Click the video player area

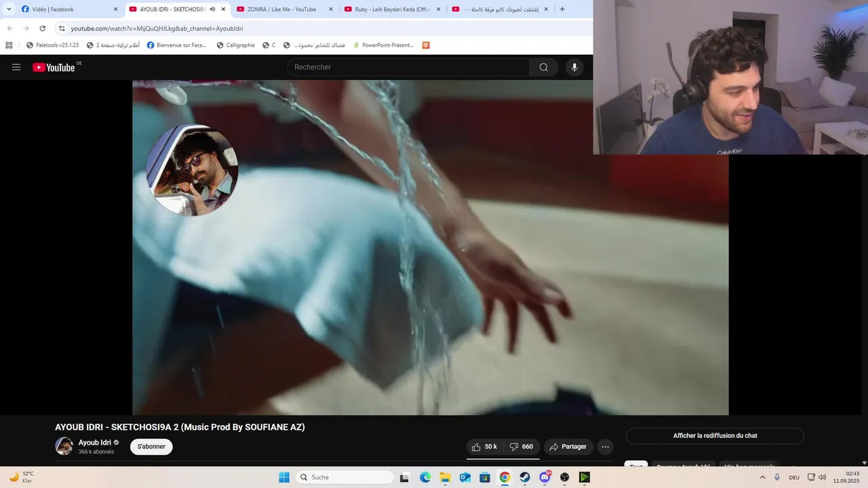pos(430,247)
